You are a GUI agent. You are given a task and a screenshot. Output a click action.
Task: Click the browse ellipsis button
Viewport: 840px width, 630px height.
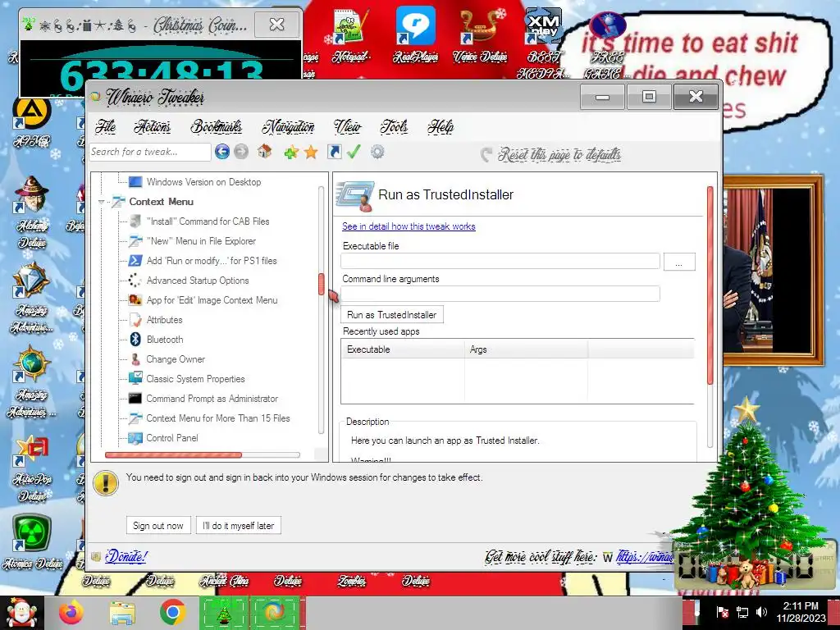[678, 262]
